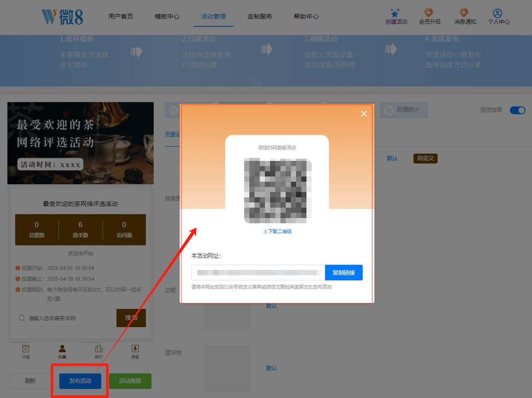The image size is (532, 398).
Task: Click step 4.完成发布 heading
Action: click(x=442, y=39)
